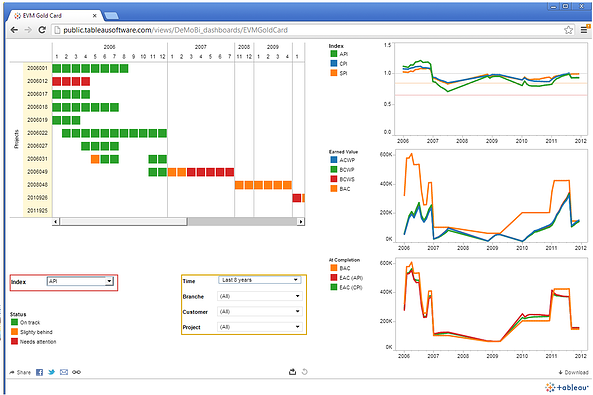Open a new tab with the new-tab button
This screenshot has width=593, height=395.
(111, 16)
